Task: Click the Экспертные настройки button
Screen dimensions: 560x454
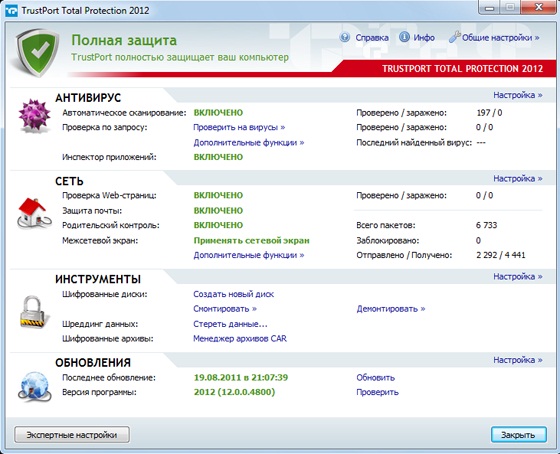Action: [x=72, y=435]
